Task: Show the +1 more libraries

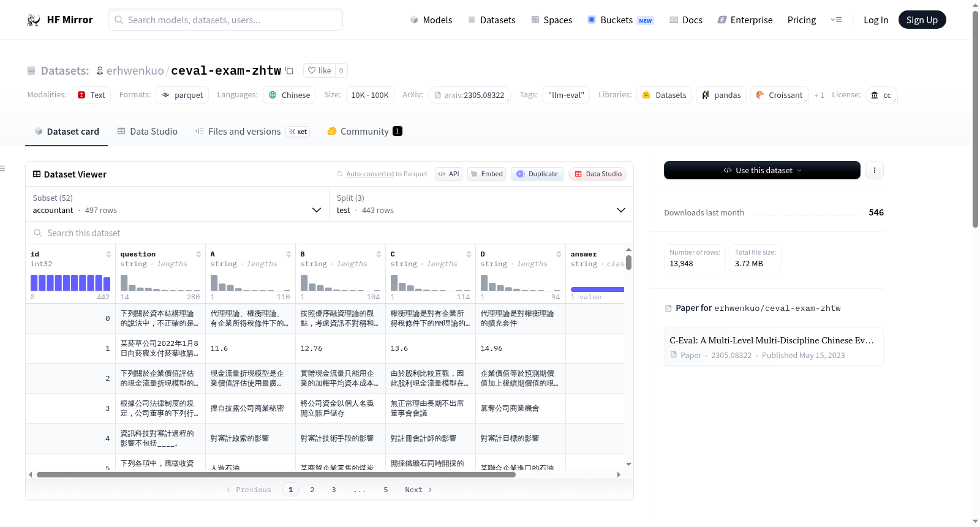Action: click(x=819, y=95)
